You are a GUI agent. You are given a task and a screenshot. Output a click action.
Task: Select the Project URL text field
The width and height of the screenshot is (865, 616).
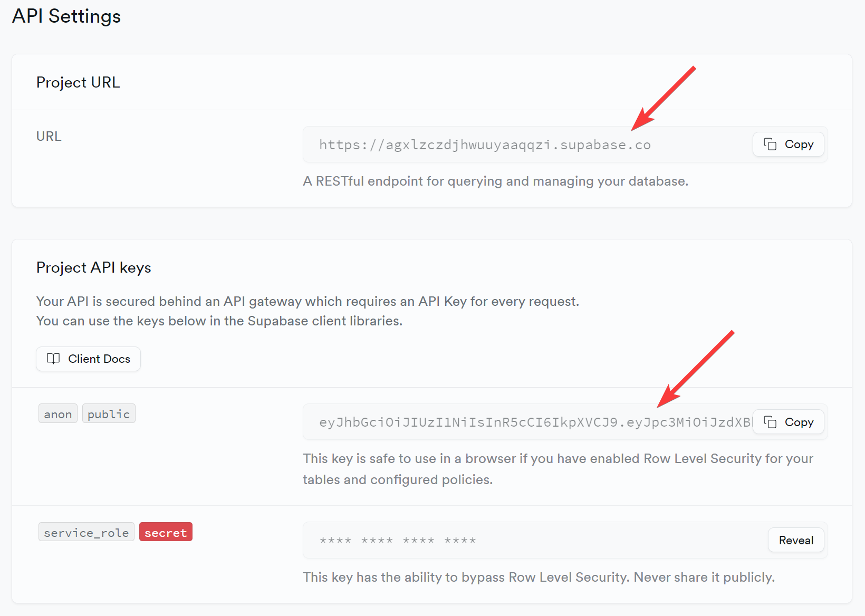tap(565, 144)
